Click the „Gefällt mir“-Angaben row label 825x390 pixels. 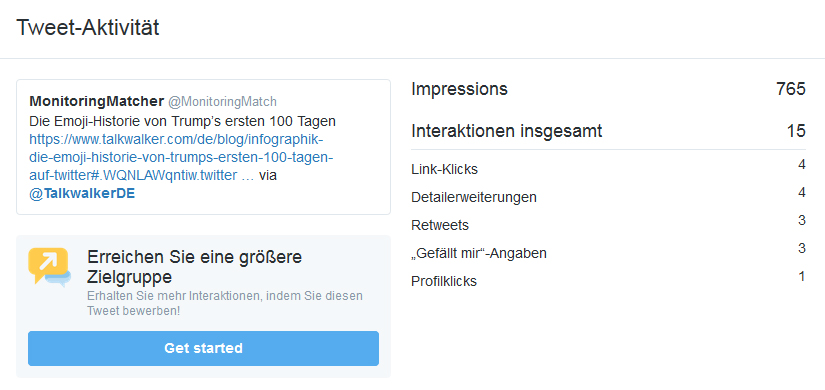pos(479,253)
